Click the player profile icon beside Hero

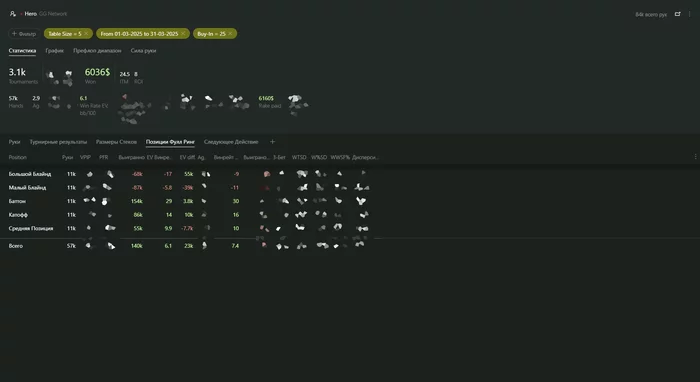12,14
